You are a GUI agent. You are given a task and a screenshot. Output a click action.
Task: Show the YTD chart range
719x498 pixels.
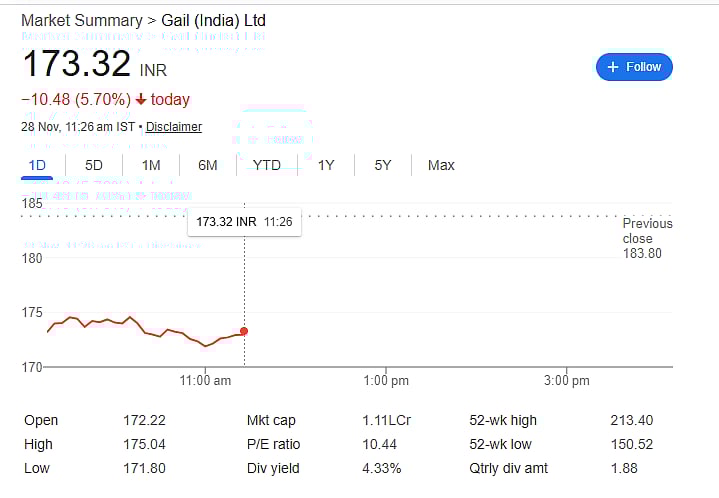click(x=267, y=165)
